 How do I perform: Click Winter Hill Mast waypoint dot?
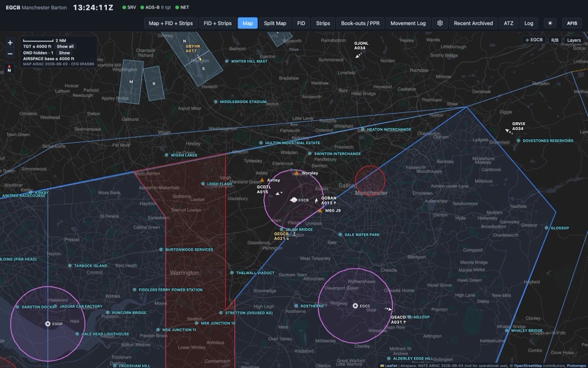[x=227, y=61]
